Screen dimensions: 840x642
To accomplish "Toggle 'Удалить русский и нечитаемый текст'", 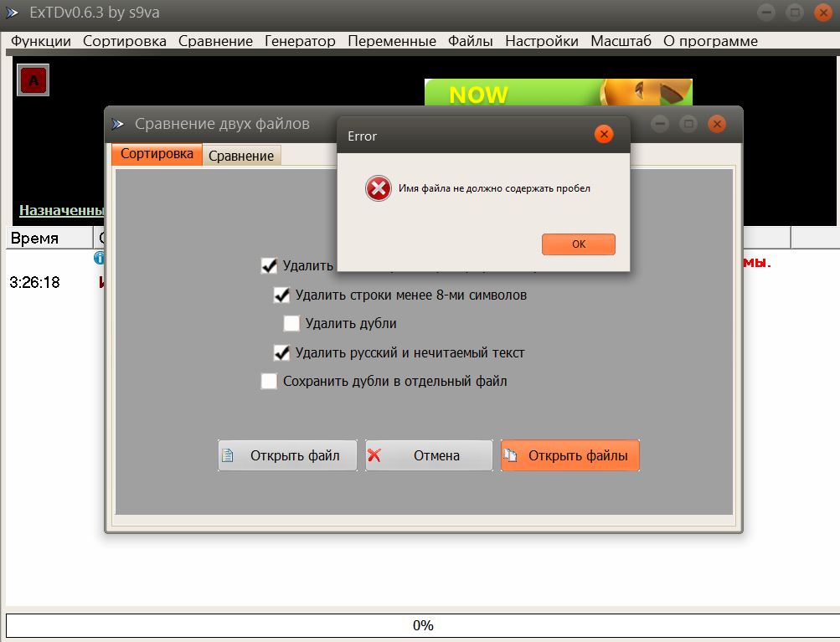I will pyautogui.click(x=281, y=352).
